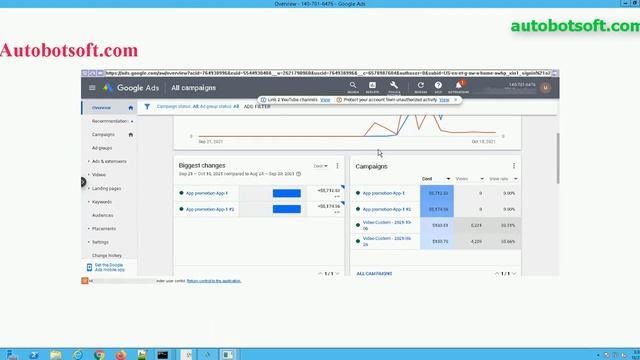
Task: Open ALL CAMPAIGNS link
Action: (374, 273)
